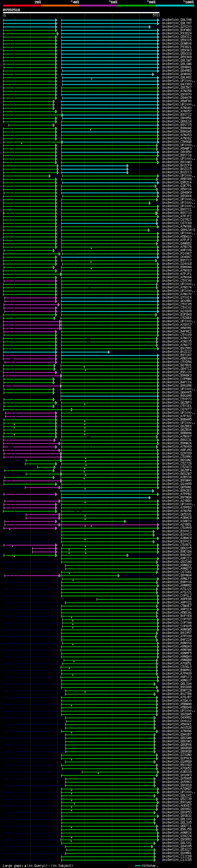Select hit UniRef100_B0FWB2

tap(177, 30)
